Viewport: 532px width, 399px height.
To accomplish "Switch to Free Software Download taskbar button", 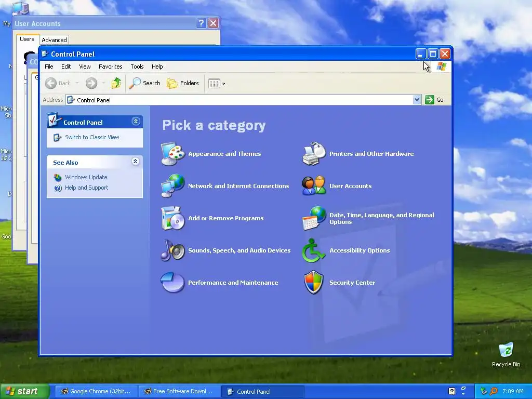I will click(x=179, y=391).
